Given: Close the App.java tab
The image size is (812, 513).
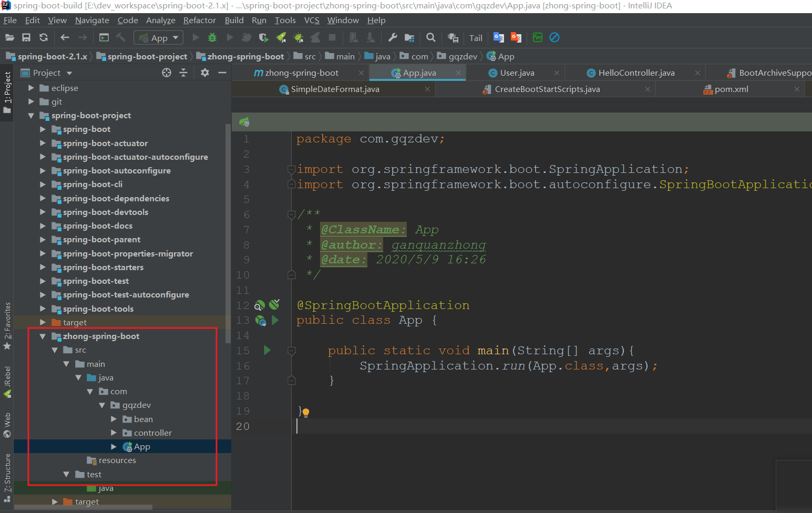Looking at the screenshot, I should point(458,73).
